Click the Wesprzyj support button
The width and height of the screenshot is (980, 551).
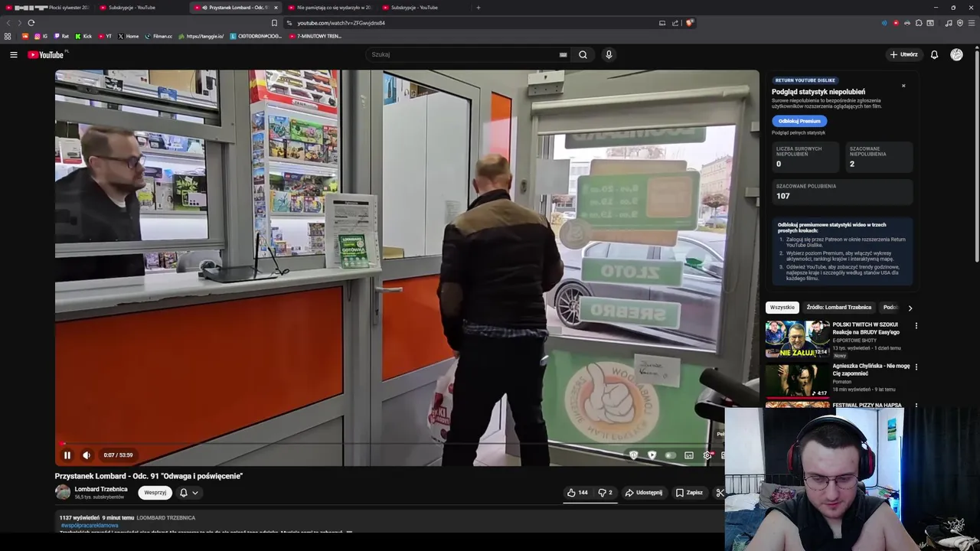tap(155, 493)
